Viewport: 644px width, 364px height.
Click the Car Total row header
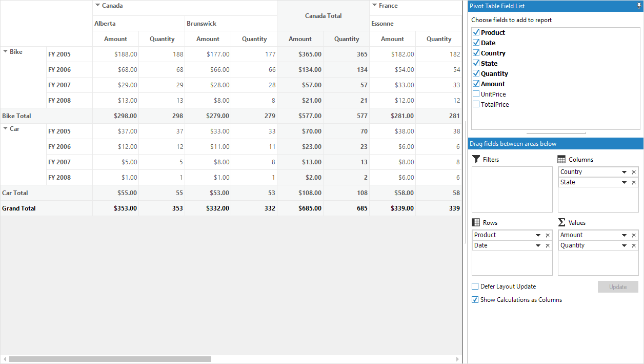tap(46, 193)
